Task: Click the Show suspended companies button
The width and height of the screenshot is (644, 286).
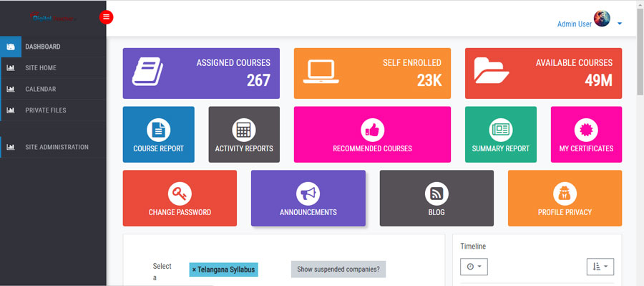Action: pos(338,269)
